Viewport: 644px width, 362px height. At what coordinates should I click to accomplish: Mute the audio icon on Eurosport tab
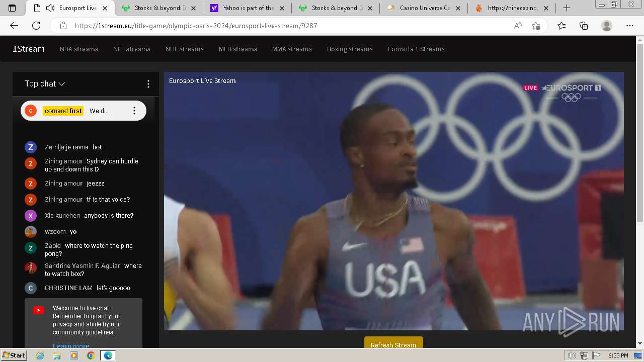coord(50,8)
